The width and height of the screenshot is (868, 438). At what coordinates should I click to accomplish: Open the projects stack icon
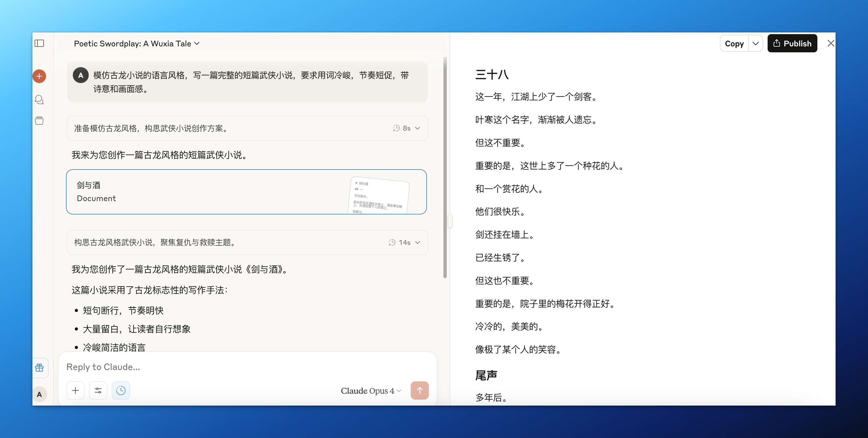pyautogui.click(x=40, y=121)
